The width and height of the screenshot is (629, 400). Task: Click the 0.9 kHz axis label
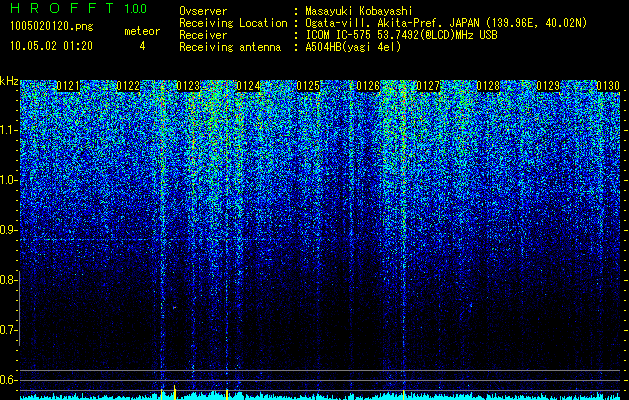point(8,230)
